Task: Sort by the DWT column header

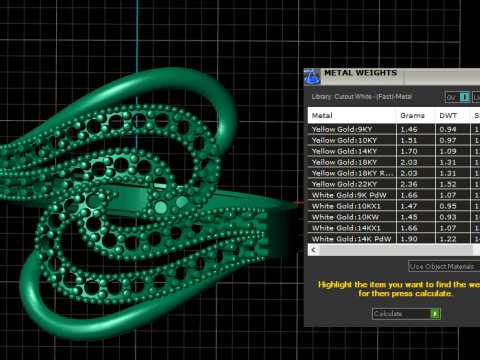Action: click(x=452, y=115)
